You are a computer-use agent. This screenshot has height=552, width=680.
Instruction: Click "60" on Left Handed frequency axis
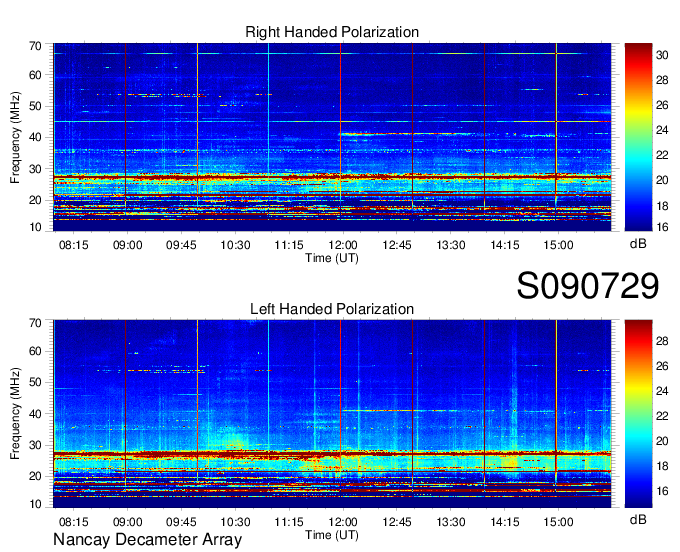(35, 351)
